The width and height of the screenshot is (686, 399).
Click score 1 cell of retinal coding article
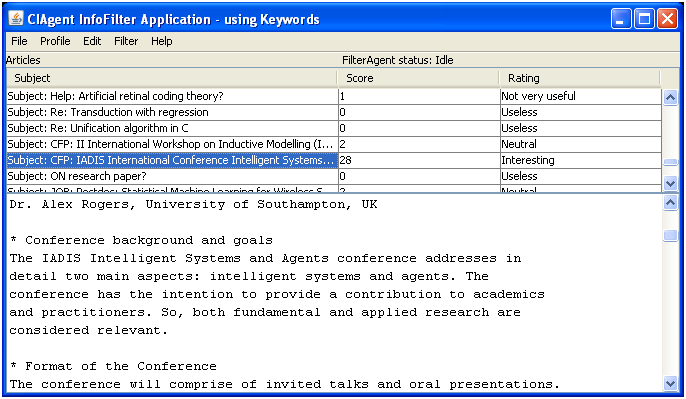[x=419, y=96]
